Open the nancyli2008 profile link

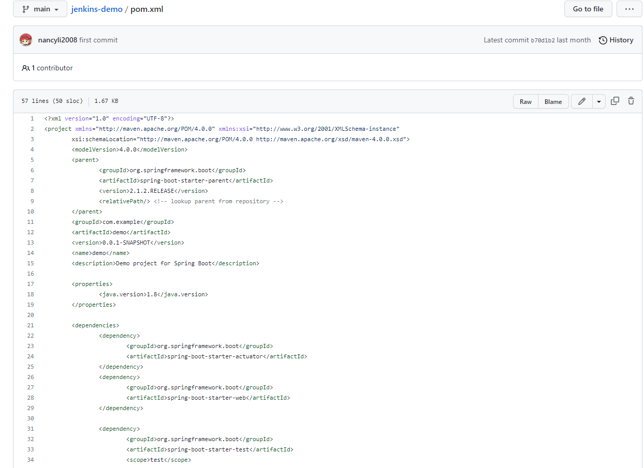pyautogui.click(x=57, y=40)
